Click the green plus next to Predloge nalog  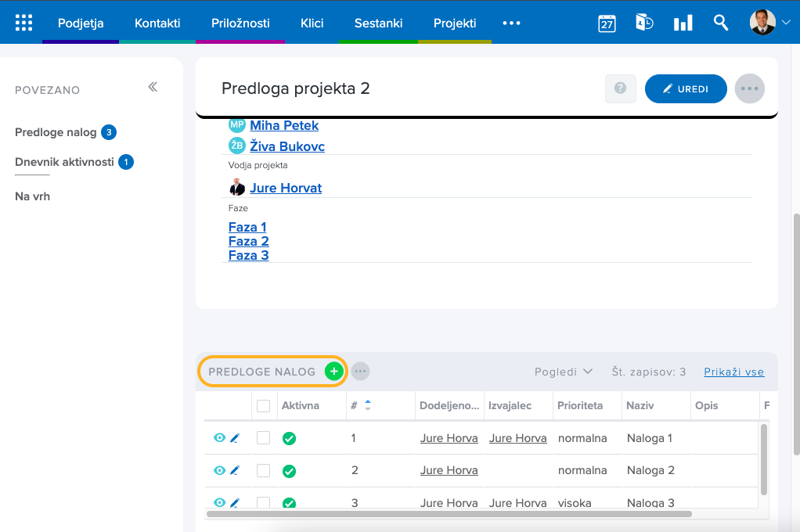(x=334, y=372)
